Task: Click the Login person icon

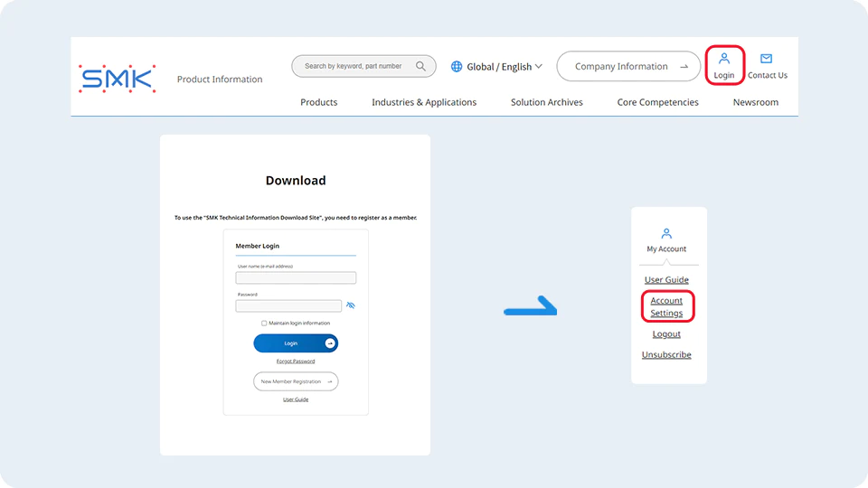Action: tap(724, 59)
